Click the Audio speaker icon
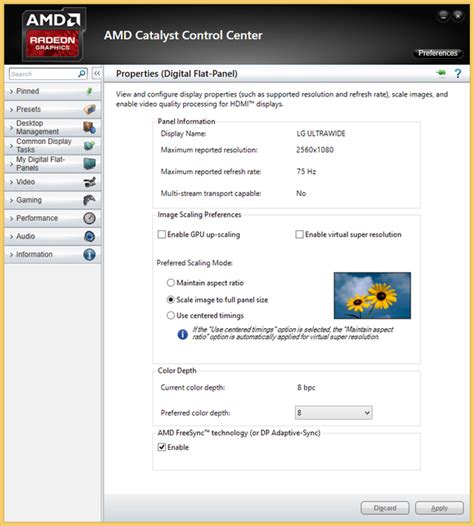Viewport: 474px width, 526px height. [89, 236]
